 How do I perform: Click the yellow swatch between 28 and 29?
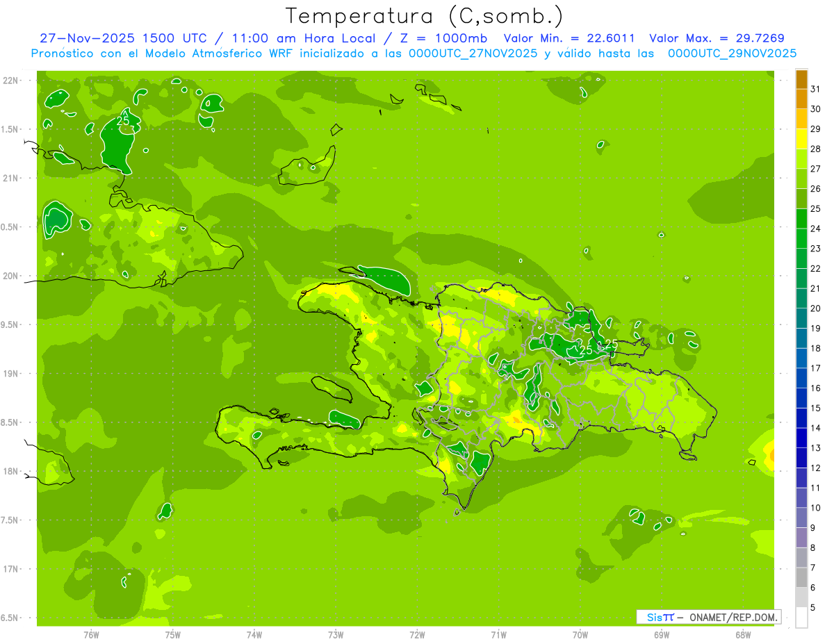(x=801, y=139)
